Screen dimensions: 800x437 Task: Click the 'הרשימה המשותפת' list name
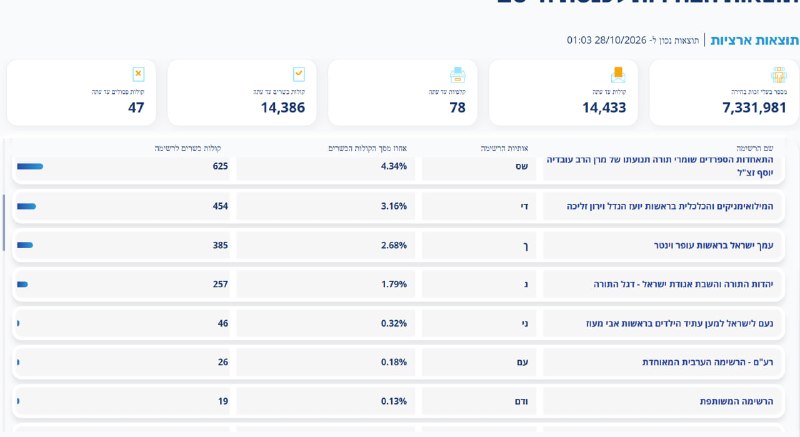(x=736, y=401)
